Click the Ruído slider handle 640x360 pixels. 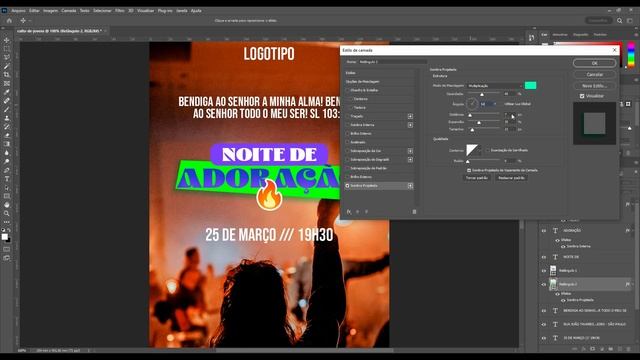coord(468,162)
